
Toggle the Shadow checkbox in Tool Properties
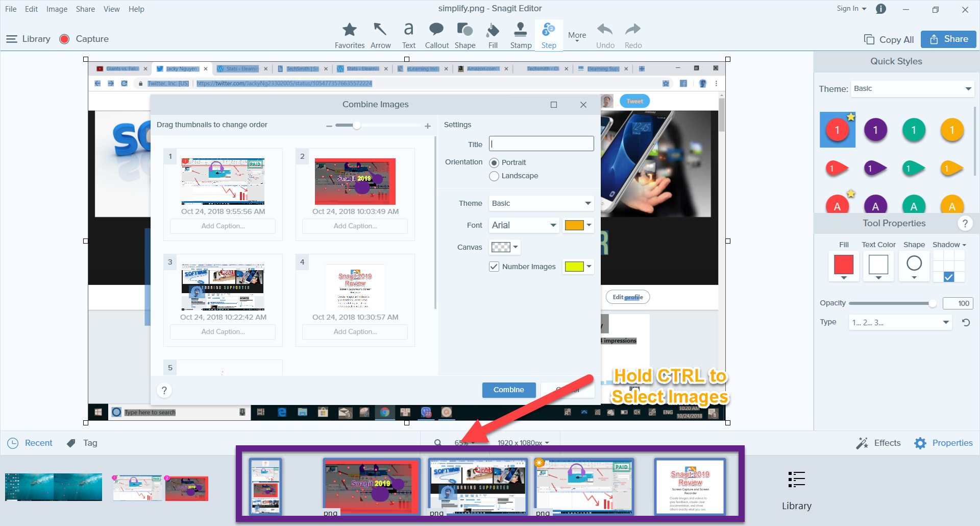[949, 277]
